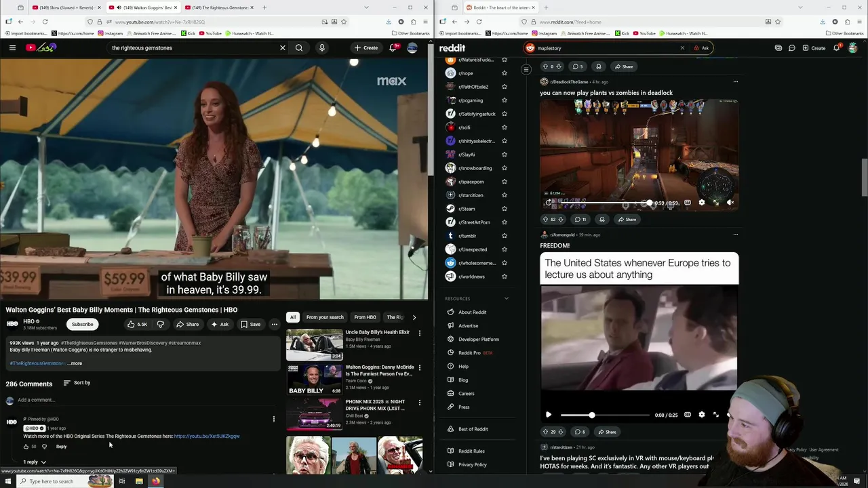Viewport: 868px width, 488px height.
Task: Share the YouTube video
Action: [x=188, y=325]
